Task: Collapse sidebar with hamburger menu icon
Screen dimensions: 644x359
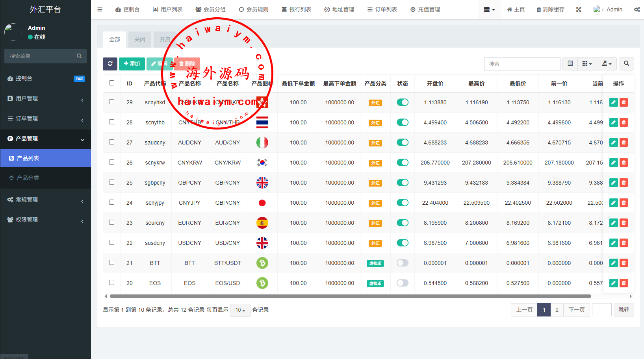Action: click(100, 9)
